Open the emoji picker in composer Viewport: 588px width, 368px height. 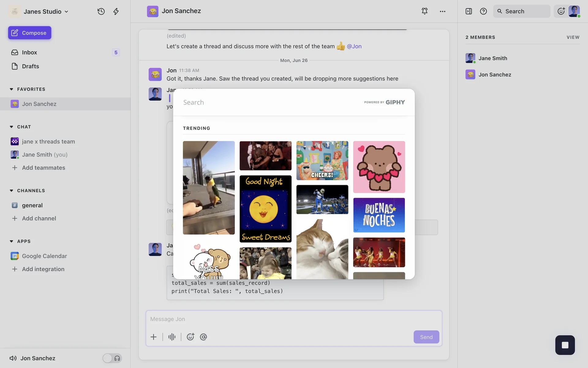[x=190, y=337]
